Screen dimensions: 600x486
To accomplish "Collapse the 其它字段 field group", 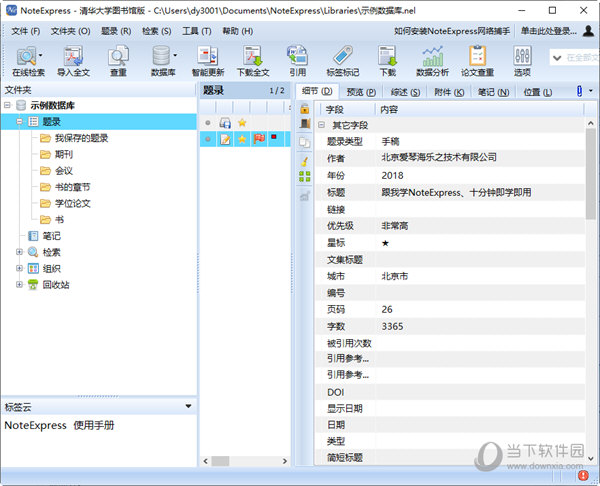I will 321,125.
